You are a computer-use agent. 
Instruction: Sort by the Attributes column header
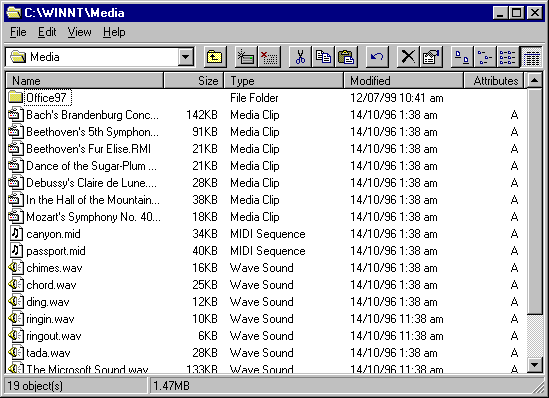494,81
